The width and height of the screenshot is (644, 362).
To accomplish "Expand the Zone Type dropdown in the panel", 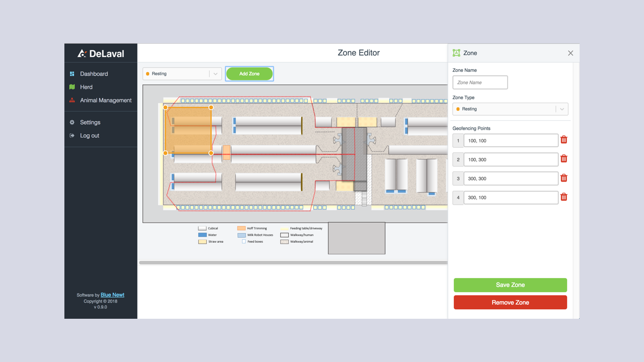I will pyautogui.click(x=562, y=109).
